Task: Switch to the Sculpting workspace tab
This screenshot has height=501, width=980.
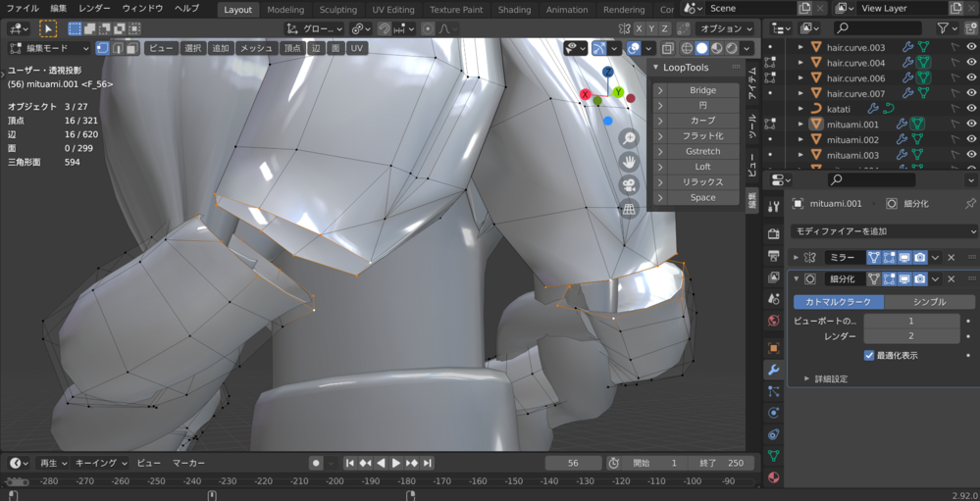Action: [338, 10]
